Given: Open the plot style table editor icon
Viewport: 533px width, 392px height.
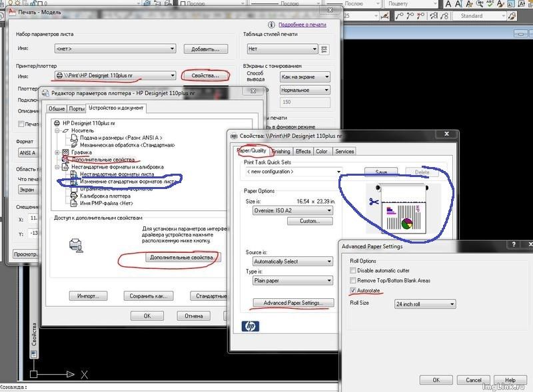Looking at the screenshot, I should pos(324,49).
